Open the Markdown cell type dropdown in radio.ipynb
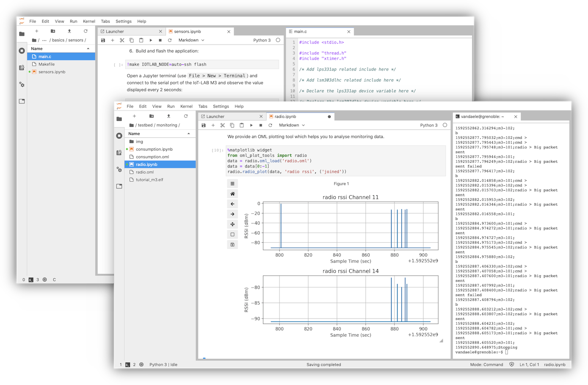This screenshot has width=588, height=385. 292,125
